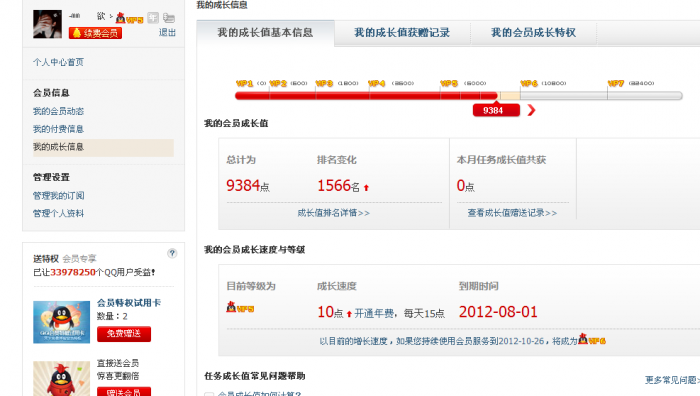Image resolution: width=700 pixels, height=396 pixels.
Task: Click expiry date 2012-08-01
Action: [x=498, y=312]
